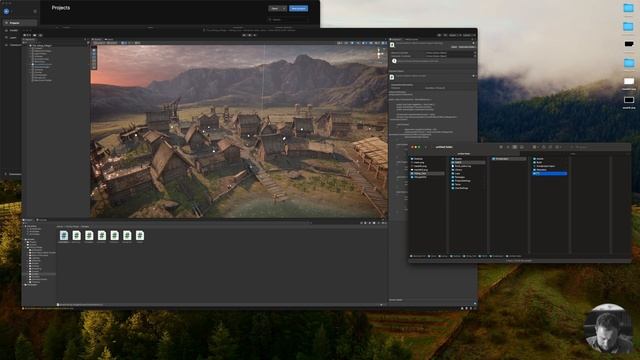Open the user account avatar in Unity Hub
Viewport: 640px width, 360px height.
[x=6, y=11]
